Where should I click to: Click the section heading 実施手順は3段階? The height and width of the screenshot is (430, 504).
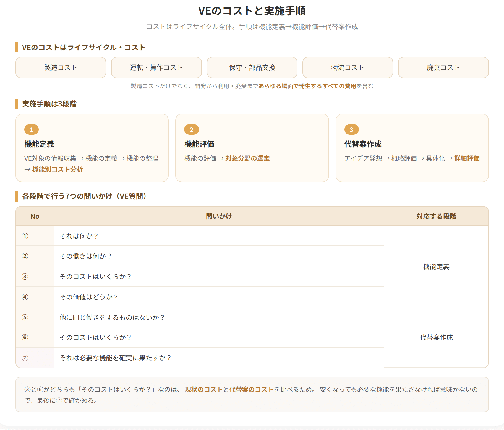click(x=49, y=104)
